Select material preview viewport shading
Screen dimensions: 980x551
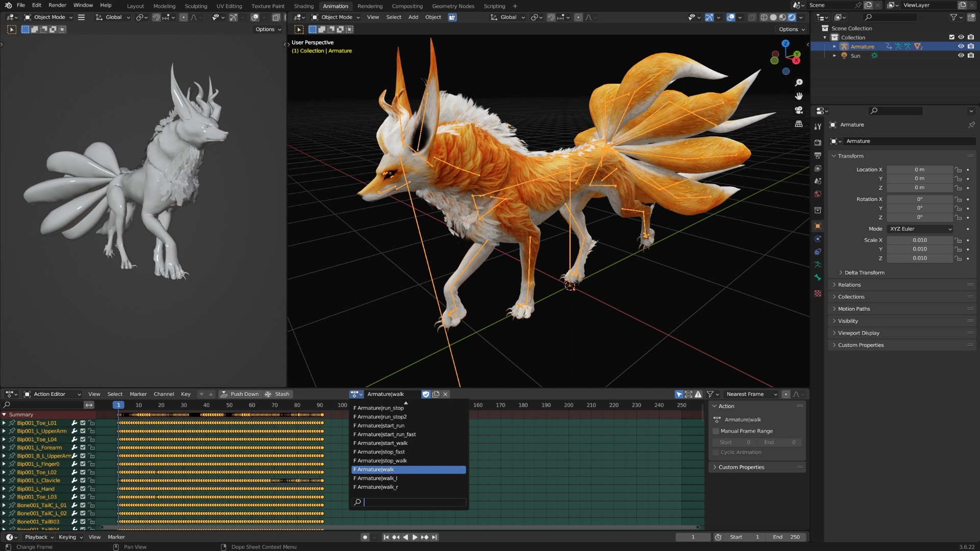pyautogui.click(x=782, y=17)
